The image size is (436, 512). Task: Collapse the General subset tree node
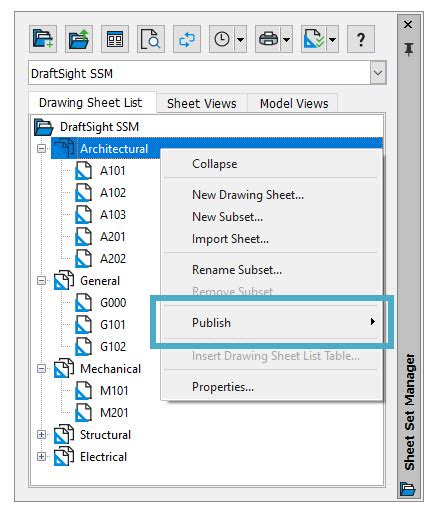(x=41, y=281)
